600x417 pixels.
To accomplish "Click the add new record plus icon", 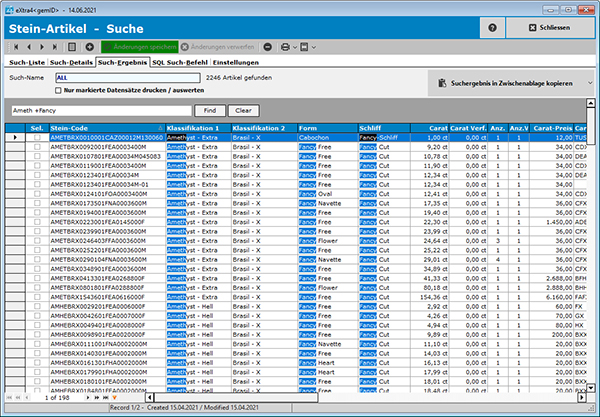I will [x=90, y=47].
